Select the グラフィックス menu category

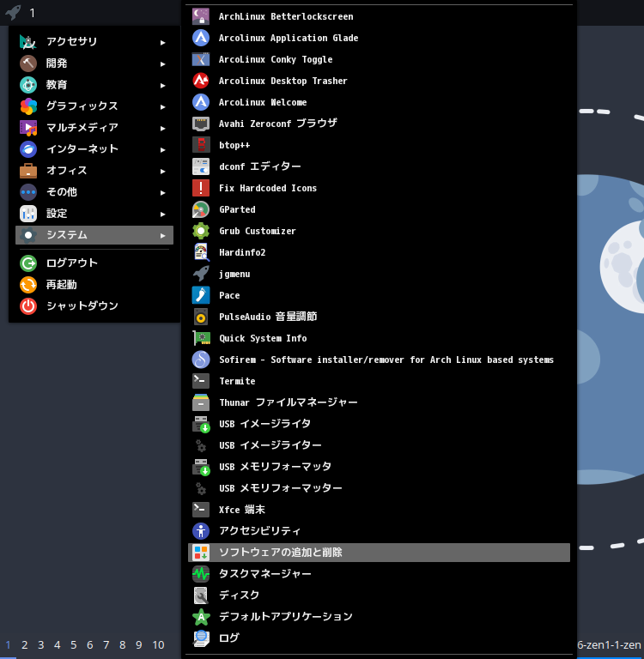click(94, 106)
